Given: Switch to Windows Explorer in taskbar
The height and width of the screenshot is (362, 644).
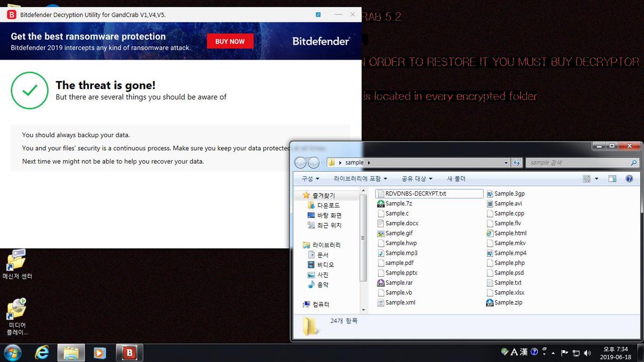Looking at the screenshot, I should point(71,352).
